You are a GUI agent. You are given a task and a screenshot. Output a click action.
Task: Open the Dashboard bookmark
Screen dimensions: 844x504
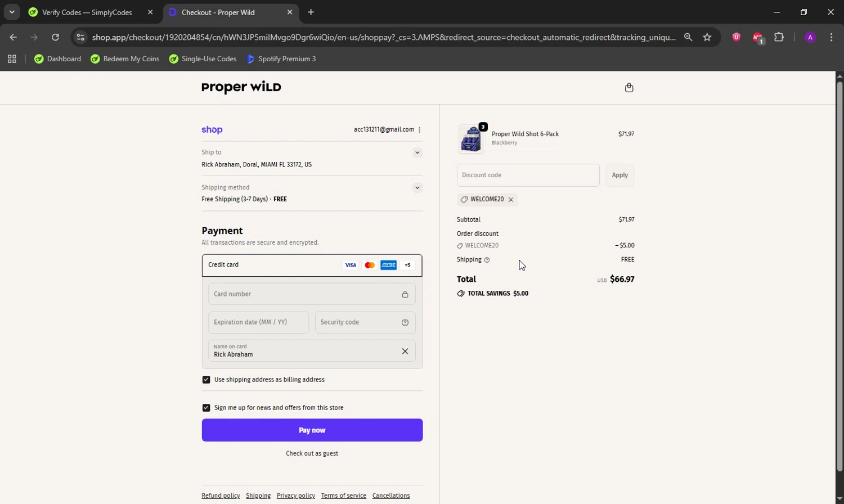click(x=58, y=59)
